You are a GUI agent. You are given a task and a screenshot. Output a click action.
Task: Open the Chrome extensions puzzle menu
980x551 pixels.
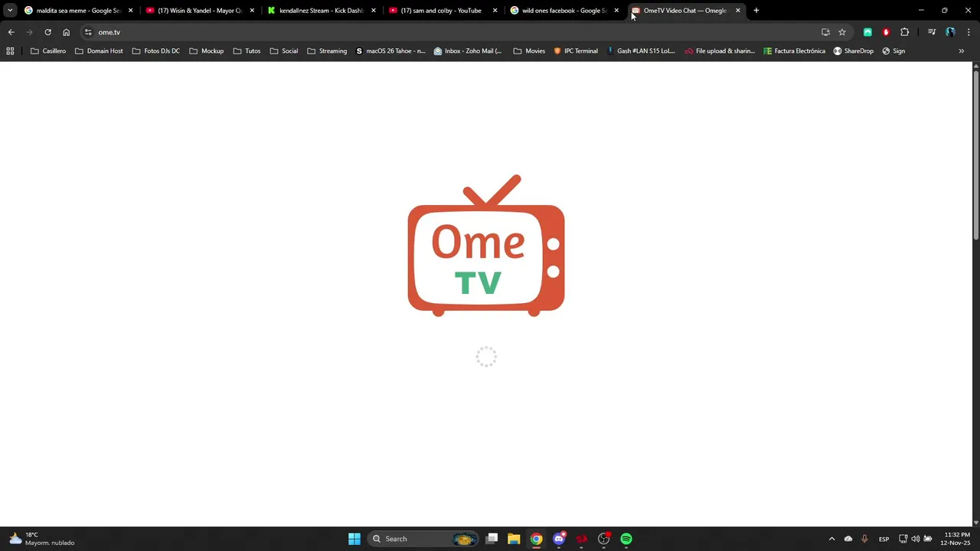point(905,32)
